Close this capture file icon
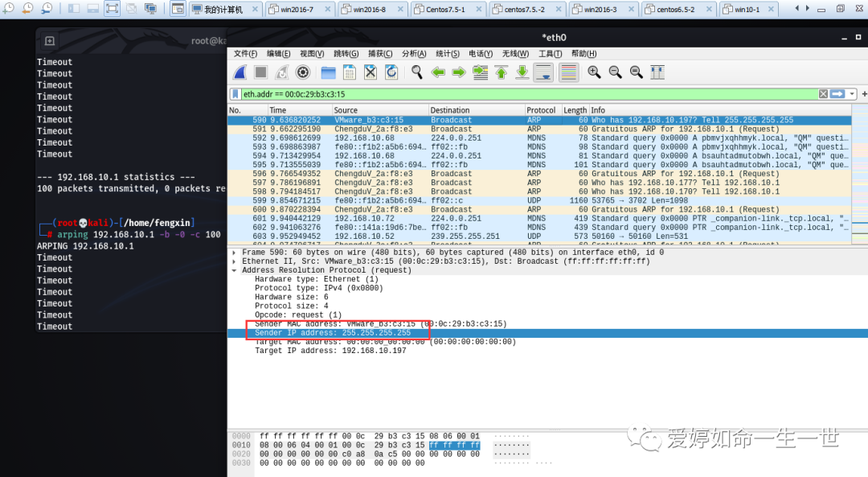Screen dimensions: 868x477 pyautogui.click(x=371, y=72)
